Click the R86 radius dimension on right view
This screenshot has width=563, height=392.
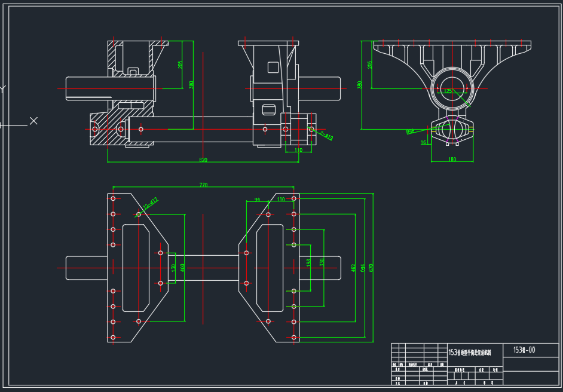(x=410, y=131)
